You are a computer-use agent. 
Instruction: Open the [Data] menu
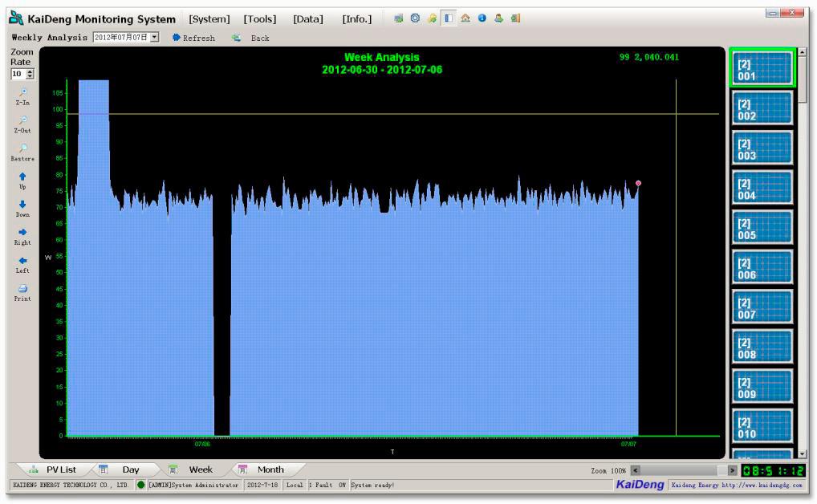point(308,19)
